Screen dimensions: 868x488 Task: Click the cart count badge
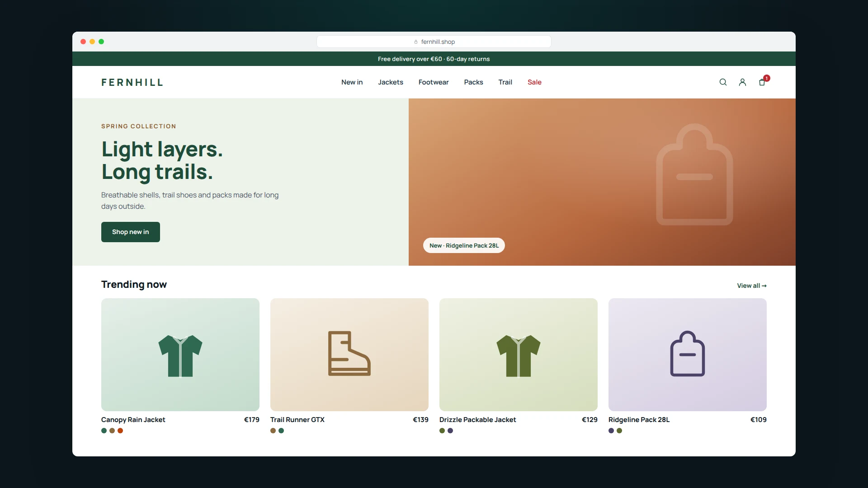[x=767, y=78]
